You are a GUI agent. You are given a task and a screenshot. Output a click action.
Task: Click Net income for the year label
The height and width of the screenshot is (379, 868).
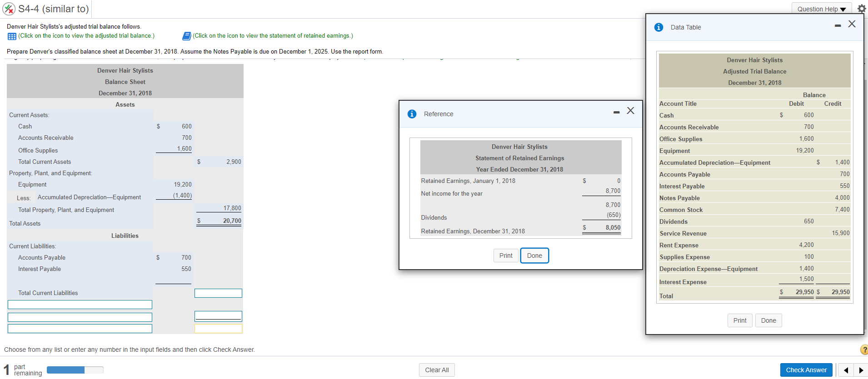(x=452, y=193)
